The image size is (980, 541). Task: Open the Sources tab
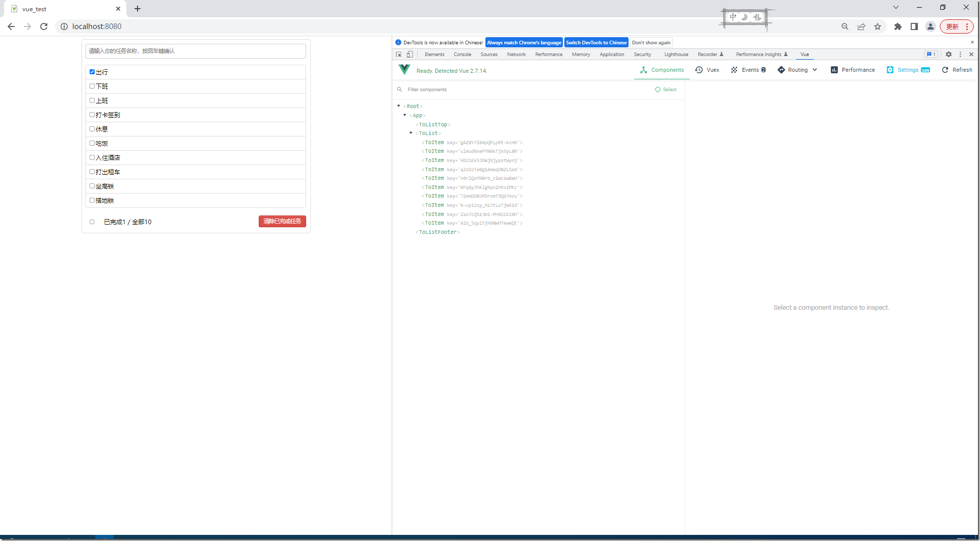coord(489,55)
